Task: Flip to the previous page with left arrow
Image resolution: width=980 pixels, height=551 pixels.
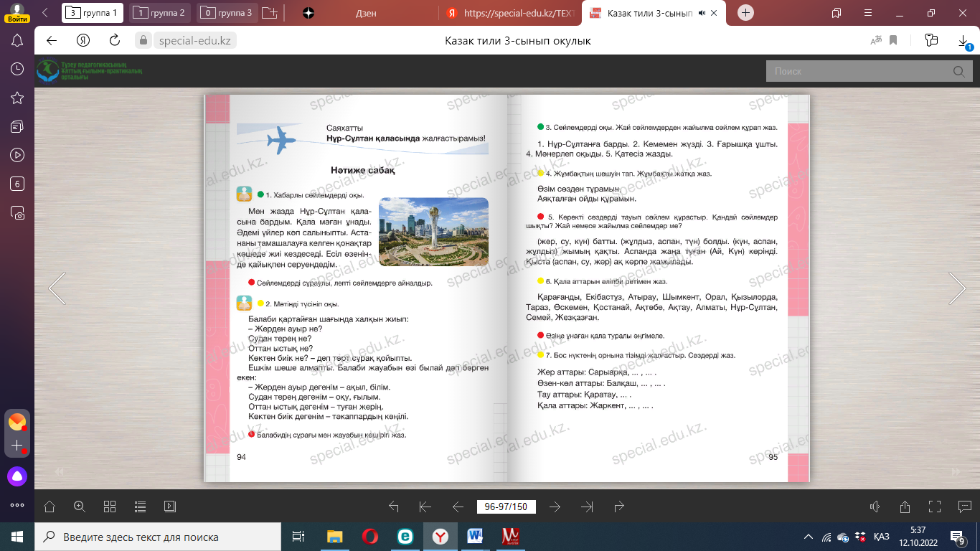Action: pyautogui.click(x=57, y=288)
